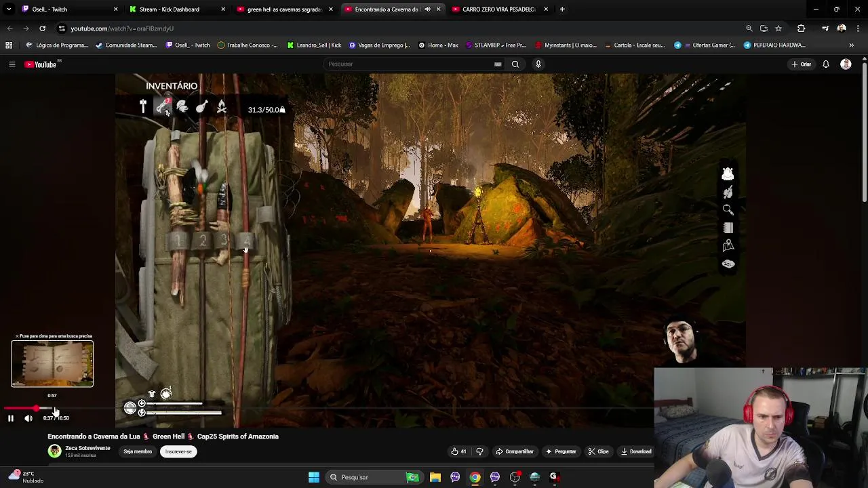This screenshot has height=488, width=868.
Task: Start voice search with the microphone icon
Action: [538, 64]
